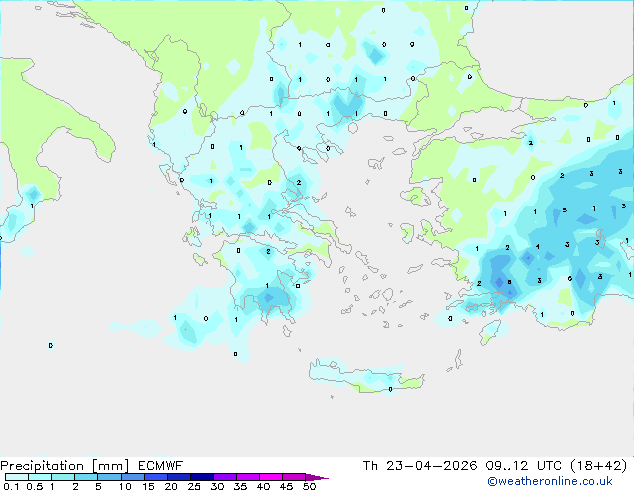Click the legend scale label '50'
This screenshot has width=634, height=490.
[309, 486]
